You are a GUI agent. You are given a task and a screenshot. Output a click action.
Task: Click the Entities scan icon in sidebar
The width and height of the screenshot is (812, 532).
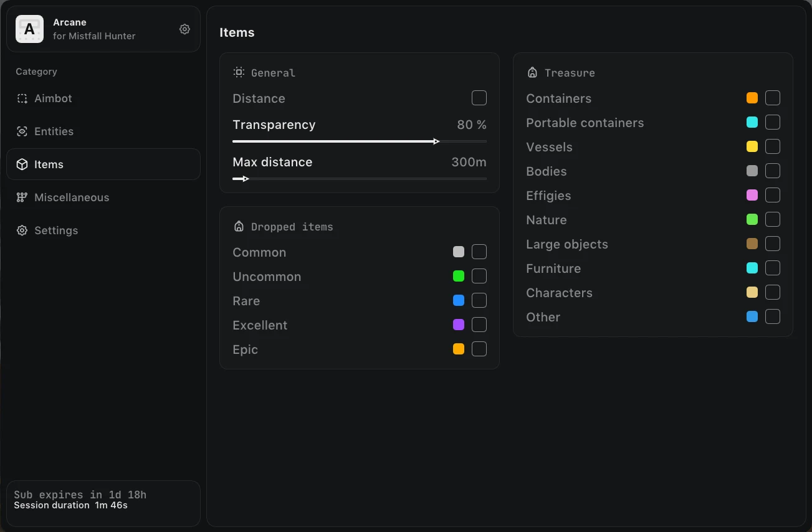22,131
